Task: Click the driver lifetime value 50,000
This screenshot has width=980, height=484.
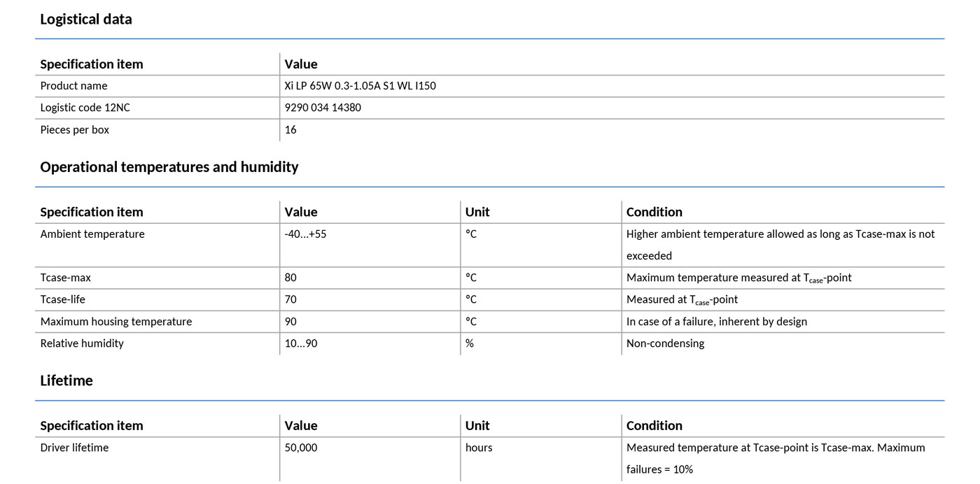Action: pyautogui.click(x=301, y=448)
